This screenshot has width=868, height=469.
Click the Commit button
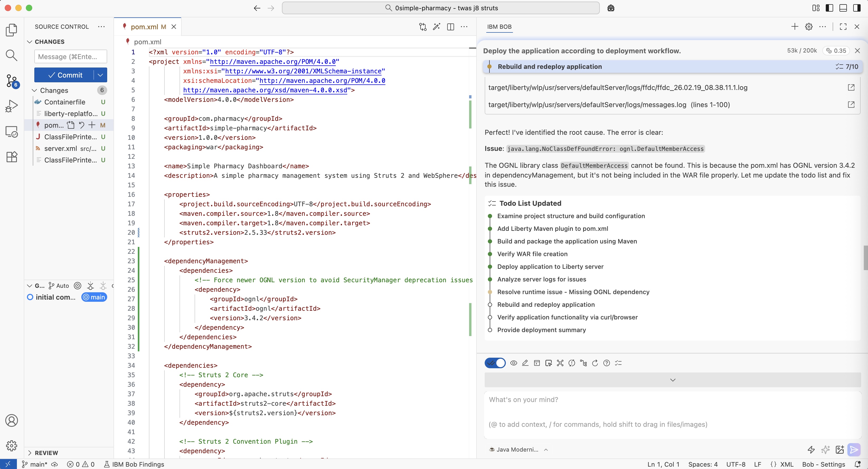click(x=64, y=75)
